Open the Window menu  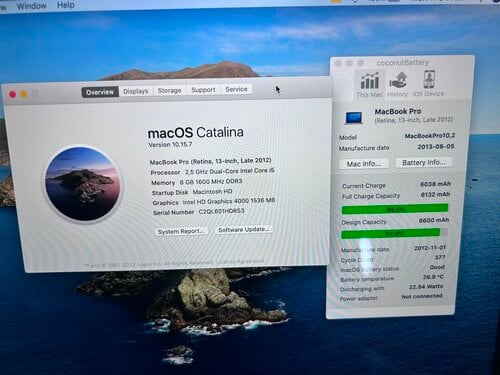pos(32,6)
